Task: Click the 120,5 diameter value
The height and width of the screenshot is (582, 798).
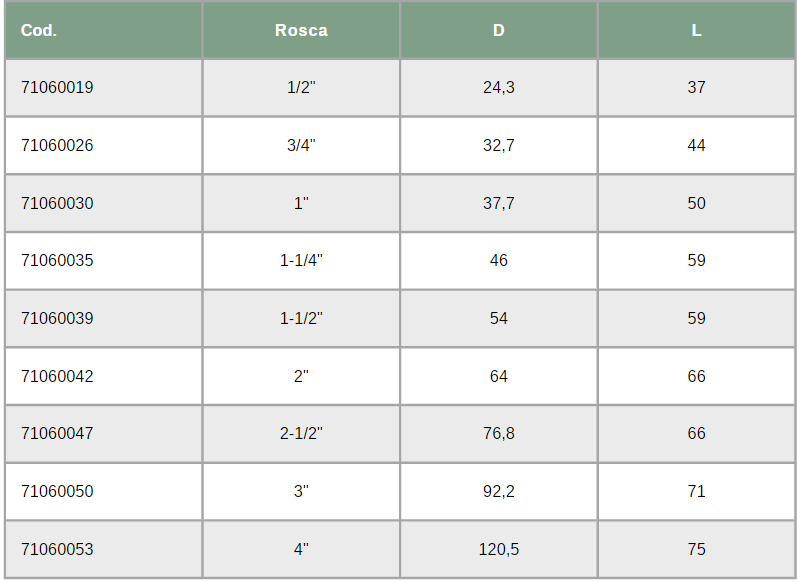Action: coord(499,549)
